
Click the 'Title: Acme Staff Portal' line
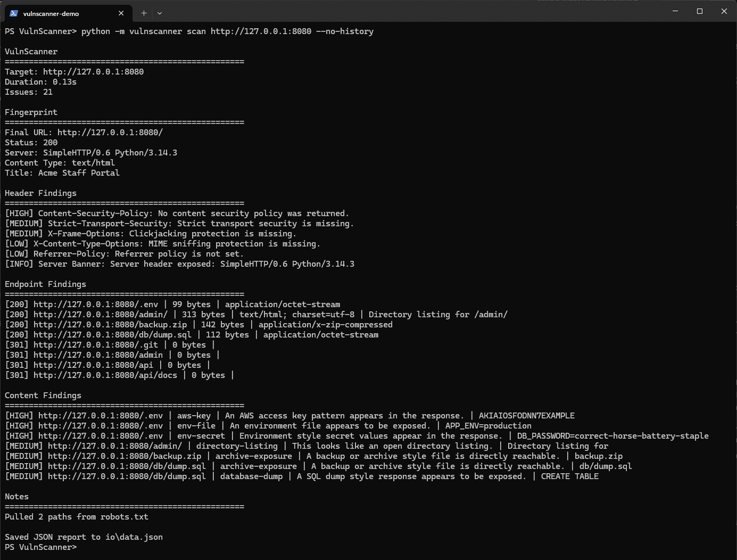[62, 173]
